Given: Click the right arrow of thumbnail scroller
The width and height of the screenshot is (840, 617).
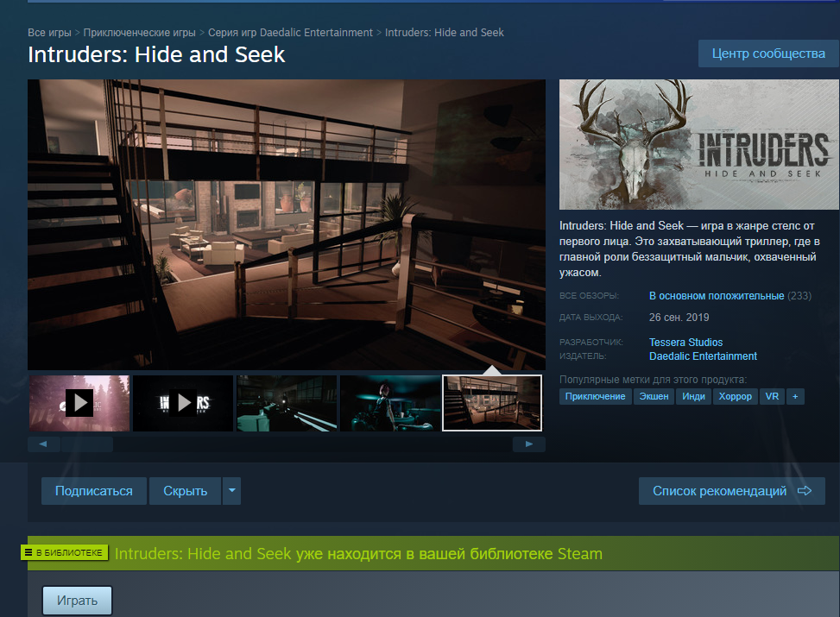Looking at the screenshot, I should pyautogui.click(x=528, y=444).
